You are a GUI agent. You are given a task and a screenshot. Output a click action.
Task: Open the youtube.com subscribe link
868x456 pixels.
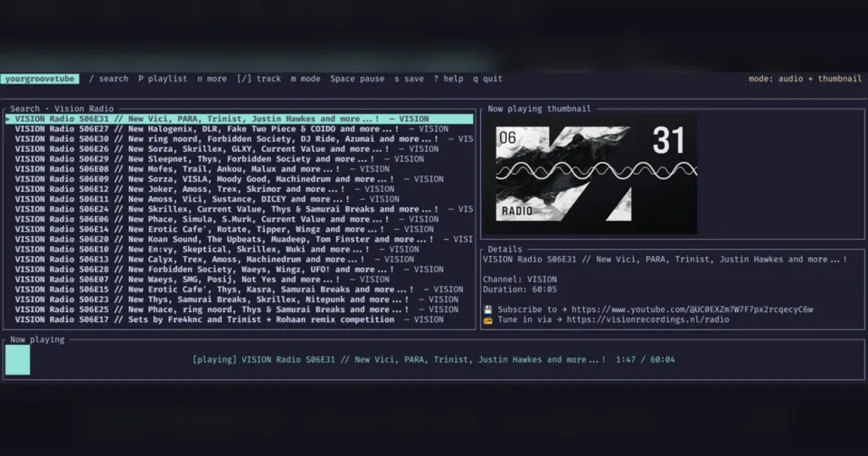click(x=692, y=309)
